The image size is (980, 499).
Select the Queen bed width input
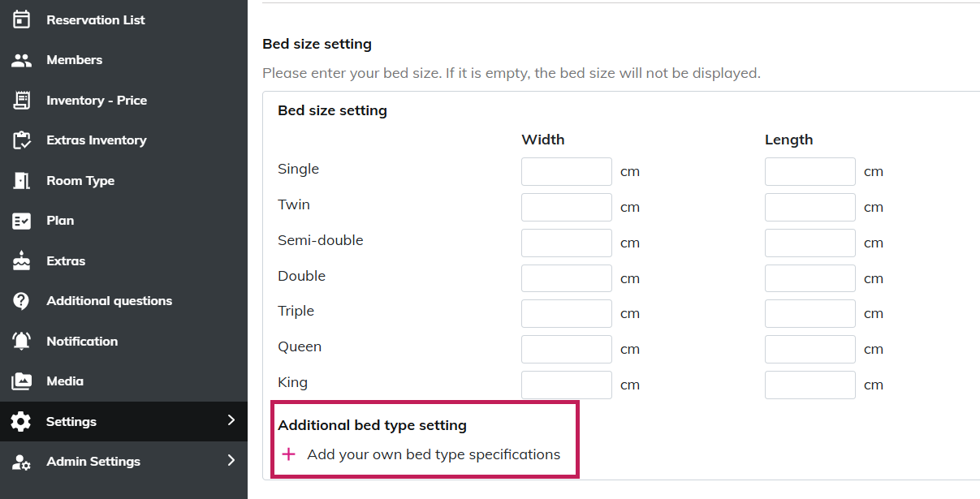click(566, 349)
